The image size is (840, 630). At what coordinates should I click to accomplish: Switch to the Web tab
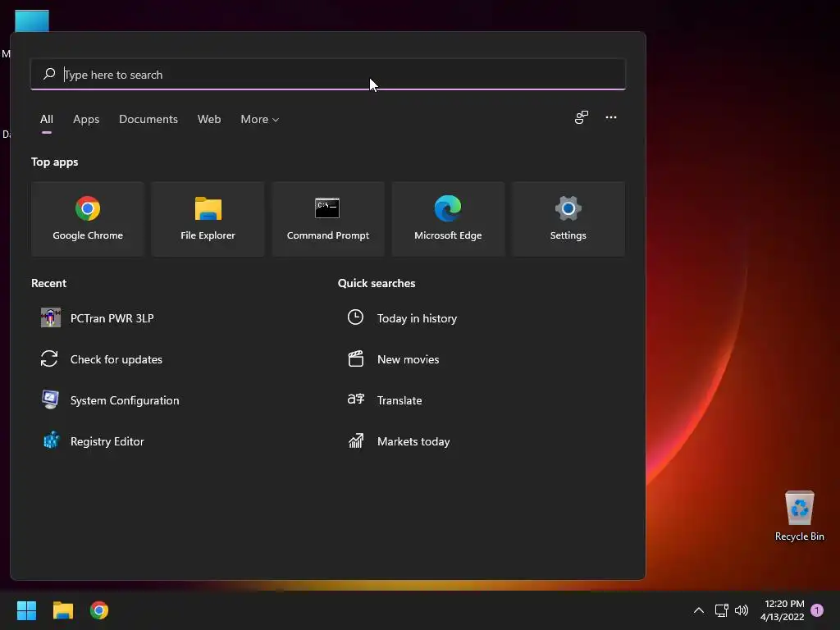pyautogui.click(x=209, y=119)
